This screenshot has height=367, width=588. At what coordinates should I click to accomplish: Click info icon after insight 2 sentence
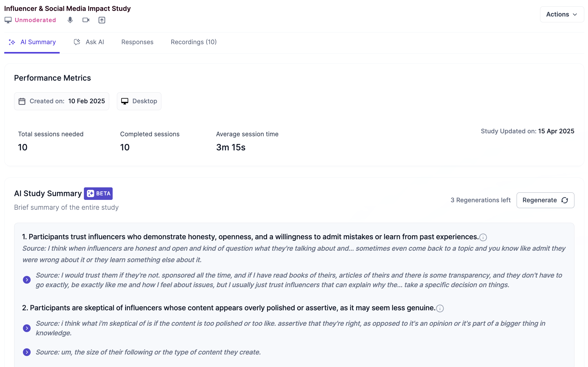[x=440, y=308]
